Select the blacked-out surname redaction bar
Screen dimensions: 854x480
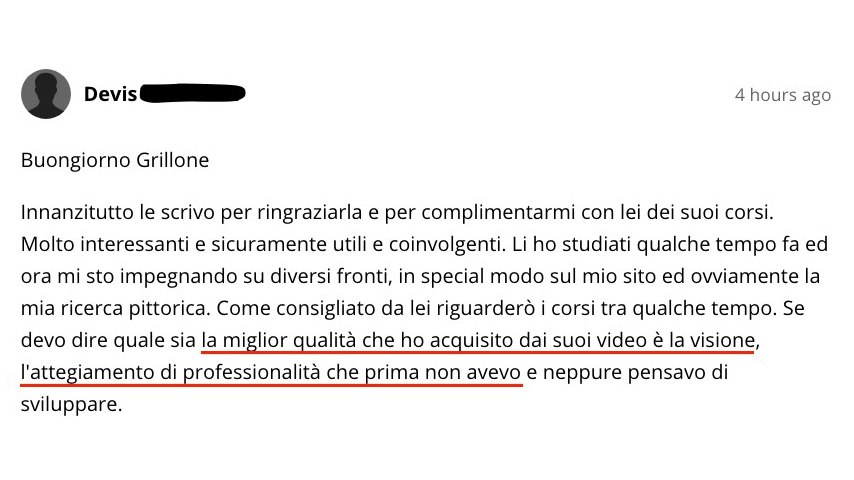[193, 94]
